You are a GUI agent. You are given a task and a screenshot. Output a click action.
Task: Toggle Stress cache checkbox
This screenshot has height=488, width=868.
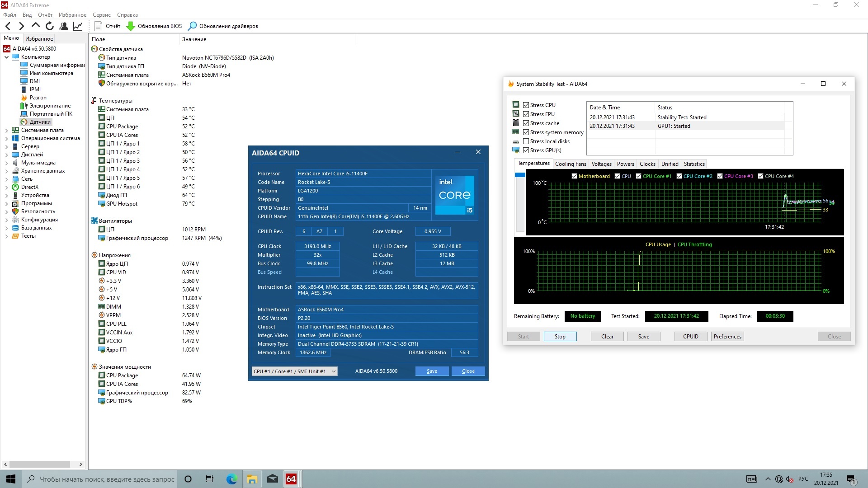click(x=526, y=123)
